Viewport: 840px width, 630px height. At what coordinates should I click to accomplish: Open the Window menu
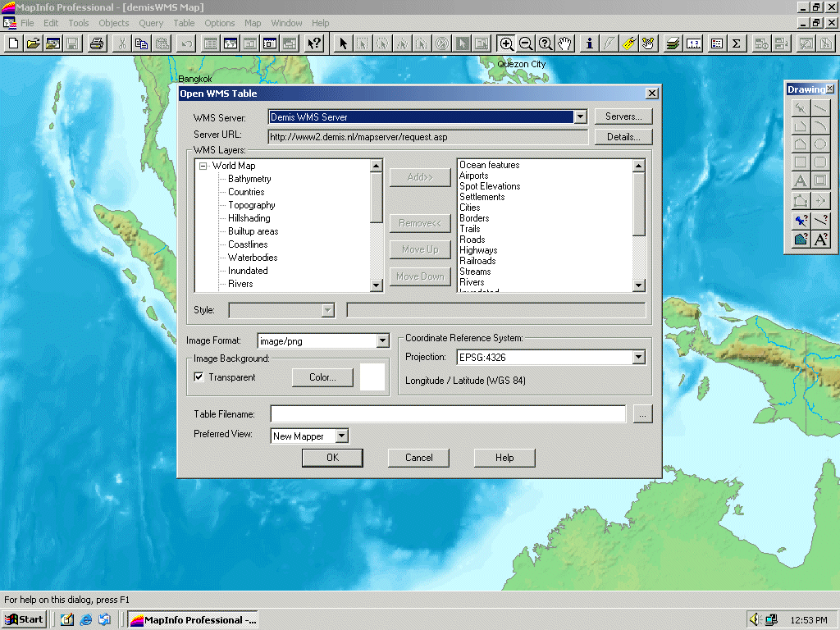coord(286,23)
